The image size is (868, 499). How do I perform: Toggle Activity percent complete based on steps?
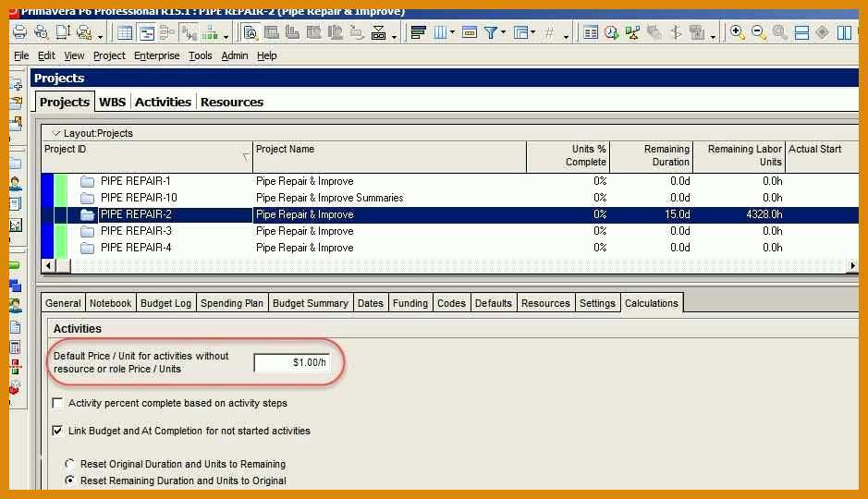click(x=57, y=403)
